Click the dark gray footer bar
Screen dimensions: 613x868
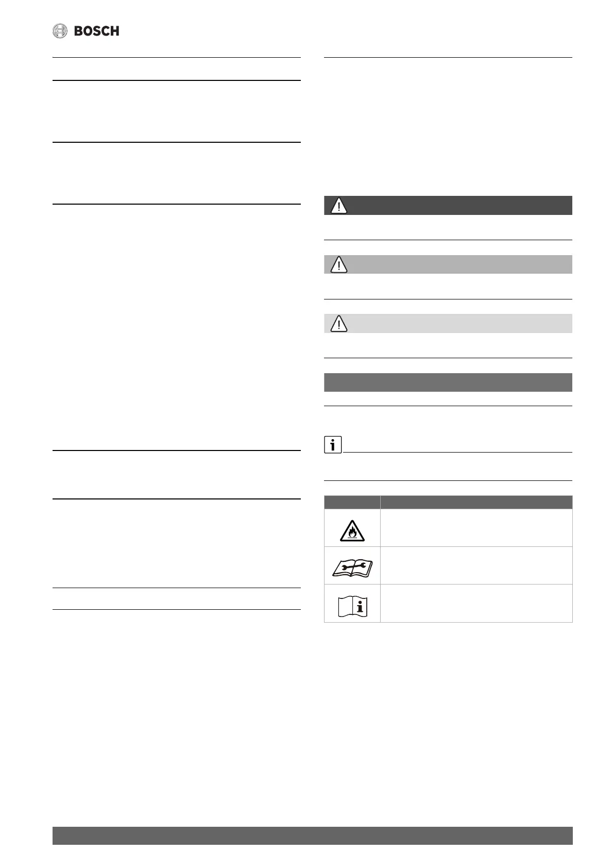pyautogui.click(x=312, y=836)
